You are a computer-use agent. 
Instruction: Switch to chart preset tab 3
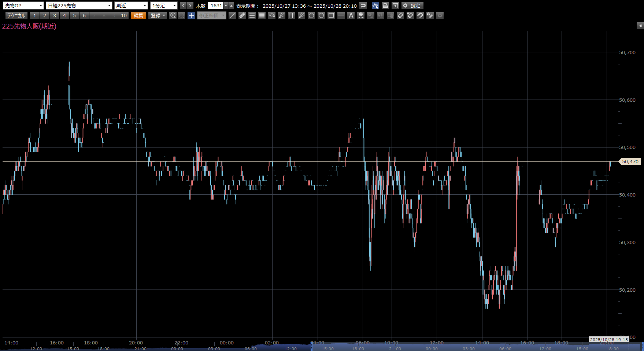click(x=55, y=15)
